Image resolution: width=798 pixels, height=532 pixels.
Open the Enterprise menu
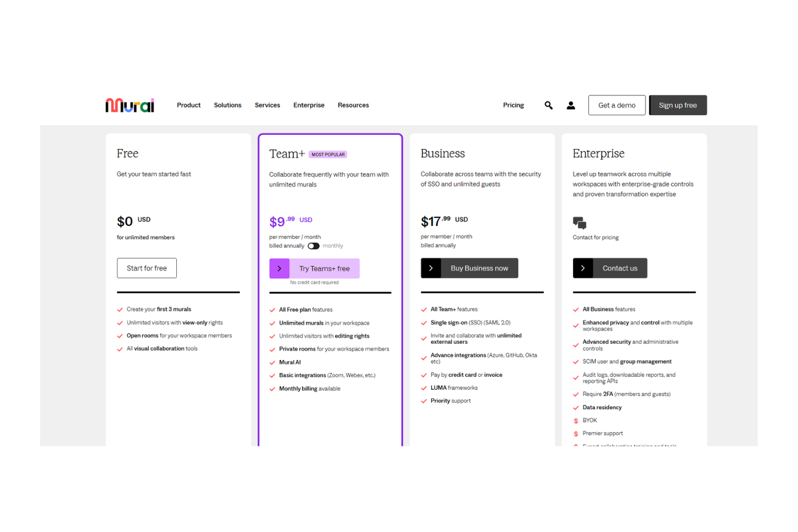[309, 105]
